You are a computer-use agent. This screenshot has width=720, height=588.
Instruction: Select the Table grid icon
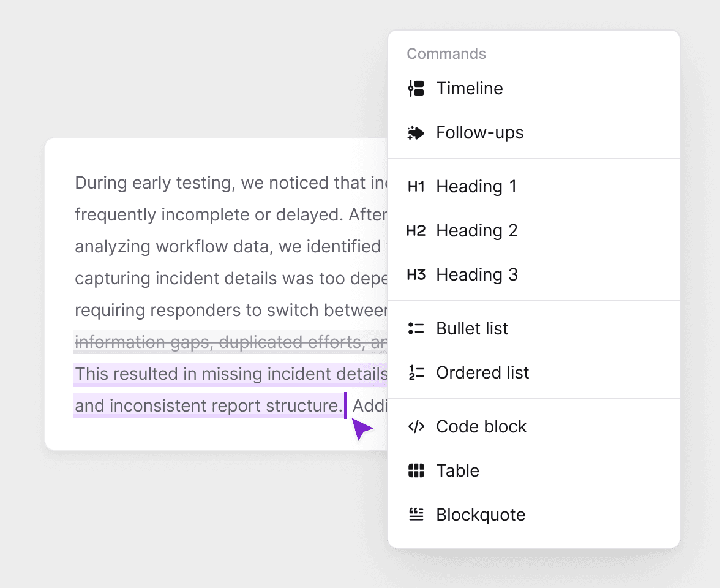(416, 470)
